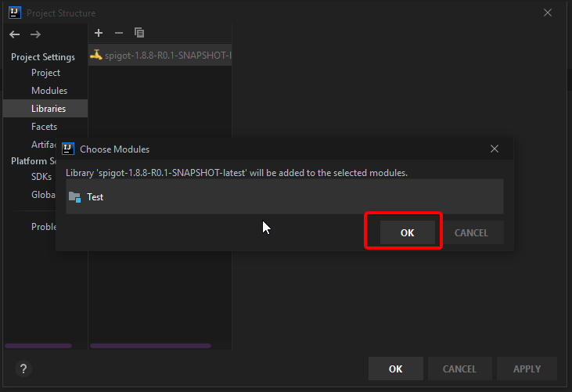Click the back navigation arrow
The width and height of the screenshot is (572, 392).
pyautogui.click(x=14, y=34)
